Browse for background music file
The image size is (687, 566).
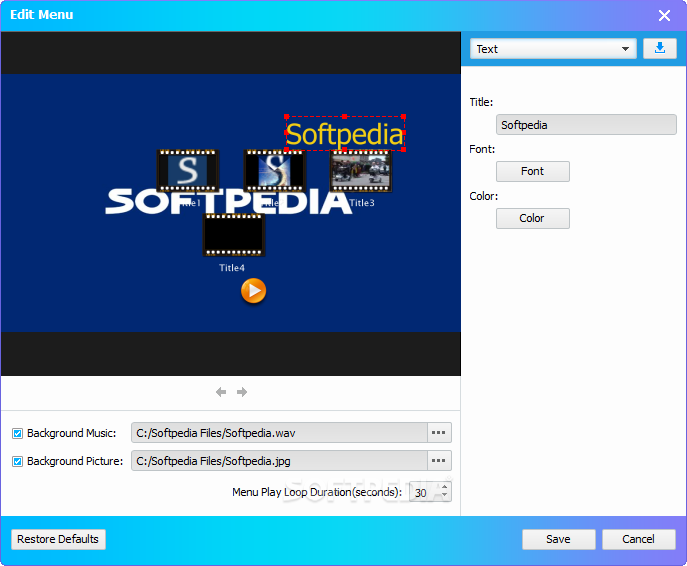439,432
